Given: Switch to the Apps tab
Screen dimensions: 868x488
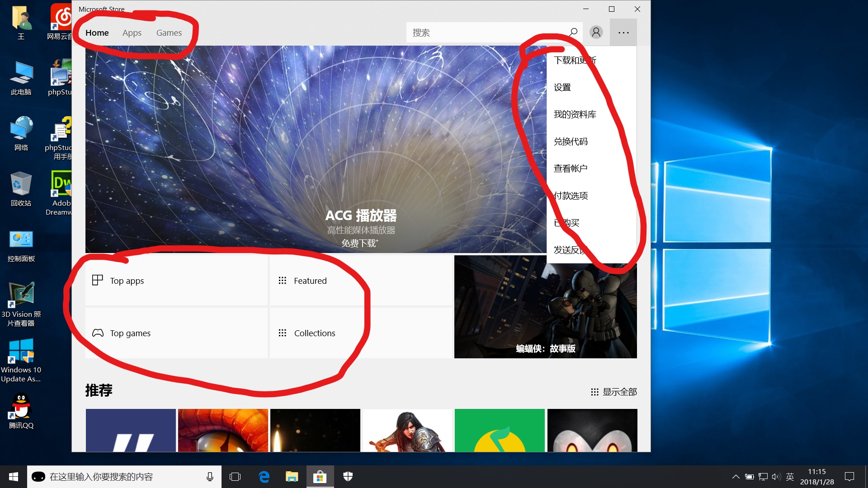Looking at the screenshot, I should click(x=132, y=33).
